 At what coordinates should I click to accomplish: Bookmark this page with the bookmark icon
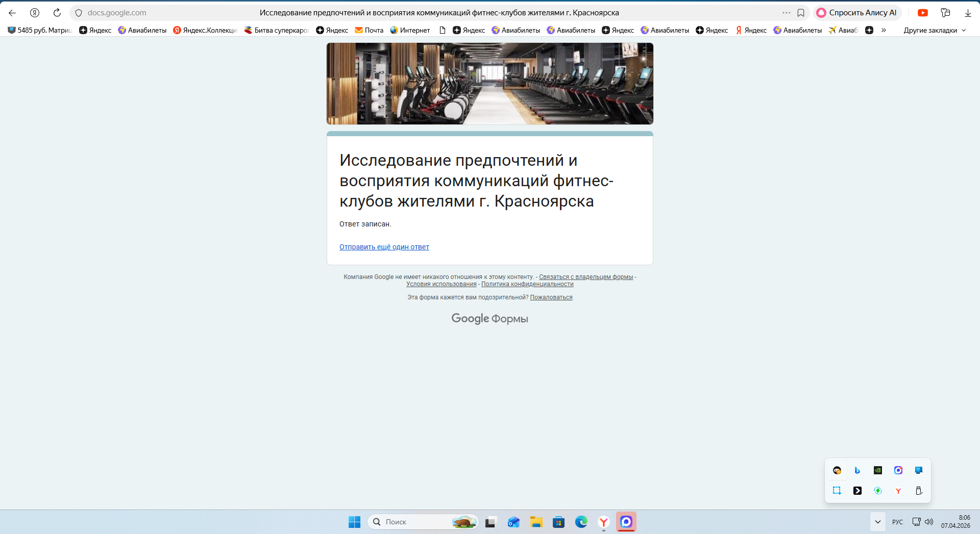801,13
